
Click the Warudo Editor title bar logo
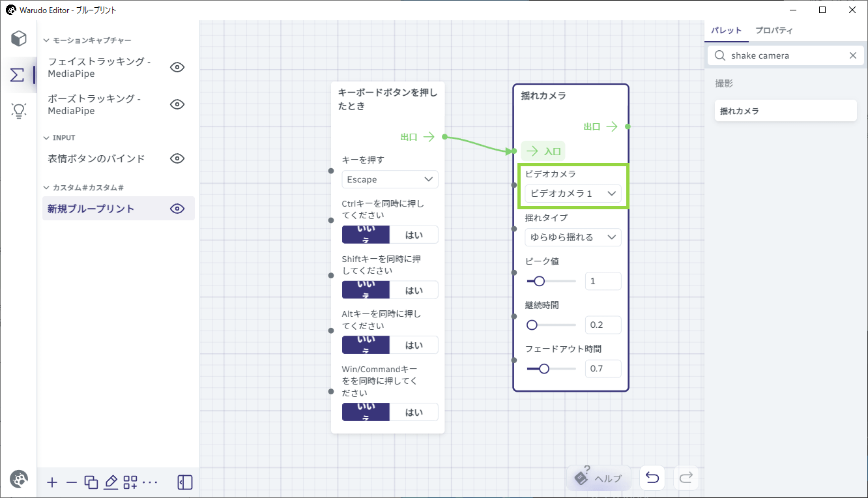click(11, 10)
